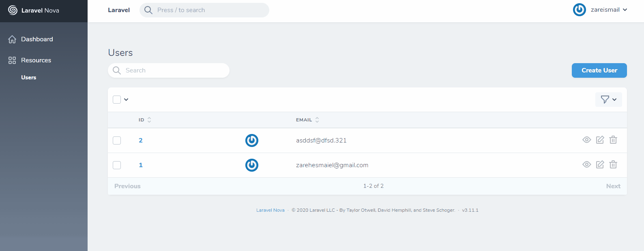This screenshot has width=644, height=251.
Task: Click the '1-2 of 2' pagination count
Action: [x=374, y=186]
